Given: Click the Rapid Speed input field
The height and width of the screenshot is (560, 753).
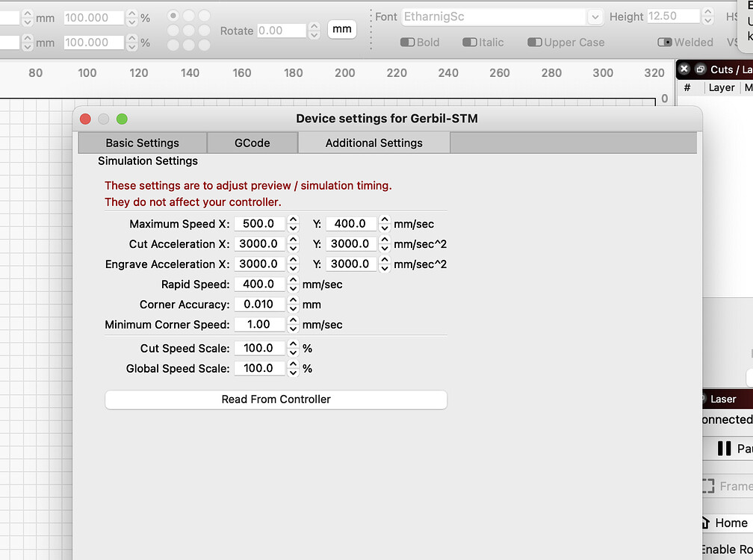Looking at the screenshot, I should tap(259, 284).
